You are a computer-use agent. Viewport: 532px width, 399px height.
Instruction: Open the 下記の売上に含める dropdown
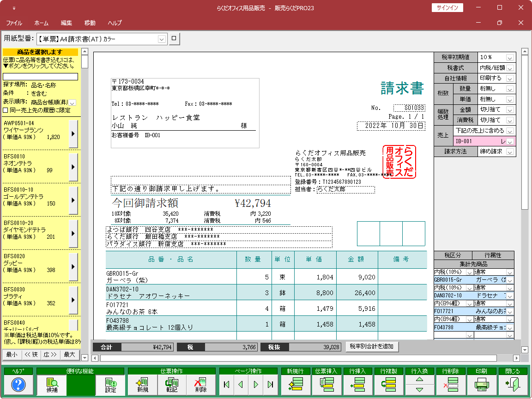[x=510, y=131]
